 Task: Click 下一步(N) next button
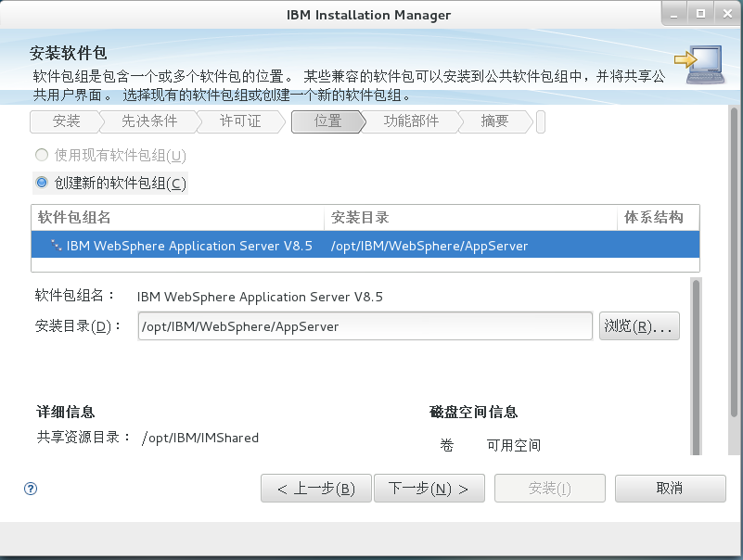pos(429,488)
